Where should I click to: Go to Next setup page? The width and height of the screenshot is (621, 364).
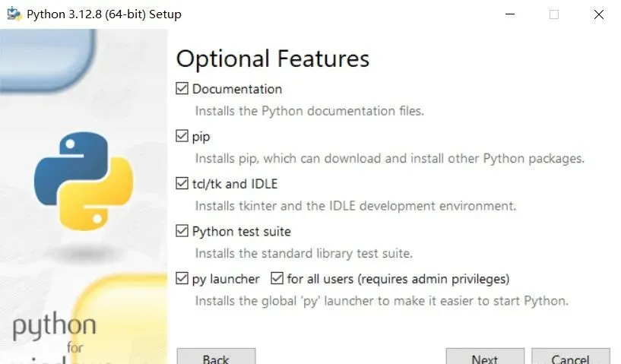(x=484, y=358)
